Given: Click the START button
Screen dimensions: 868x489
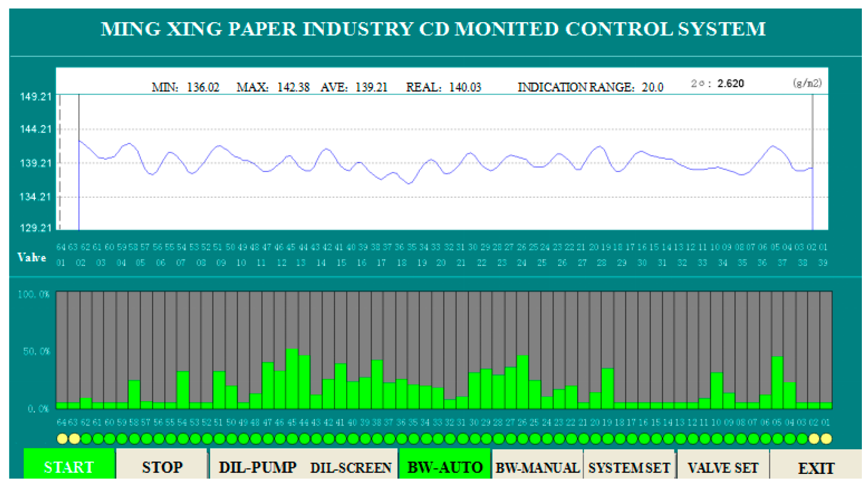Looking at the screenshot, I should 69,468.
